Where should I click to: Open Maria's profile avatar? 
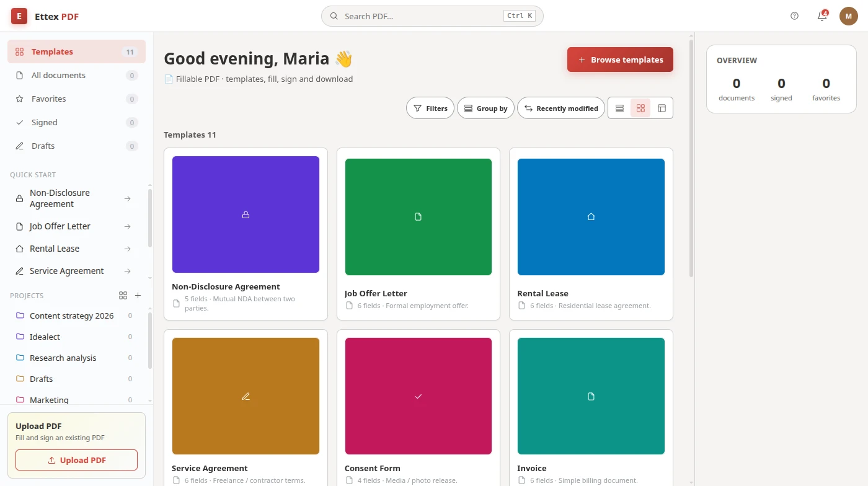click(849, 16)
